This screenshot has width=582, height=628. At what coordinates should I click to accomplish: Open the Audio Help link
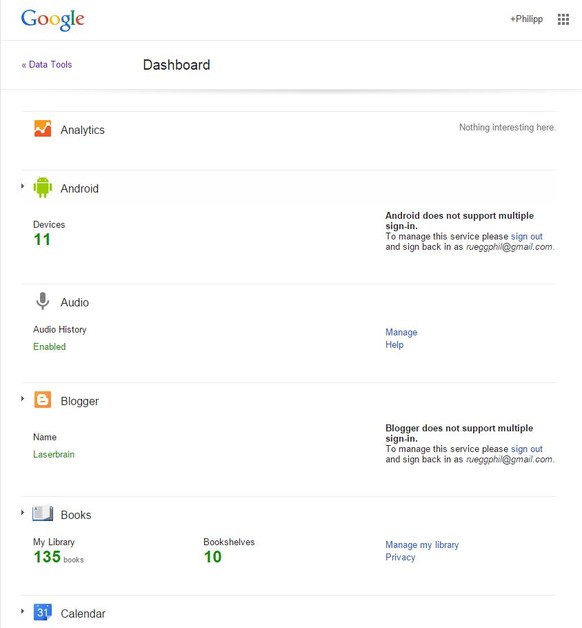coord(394,345)
